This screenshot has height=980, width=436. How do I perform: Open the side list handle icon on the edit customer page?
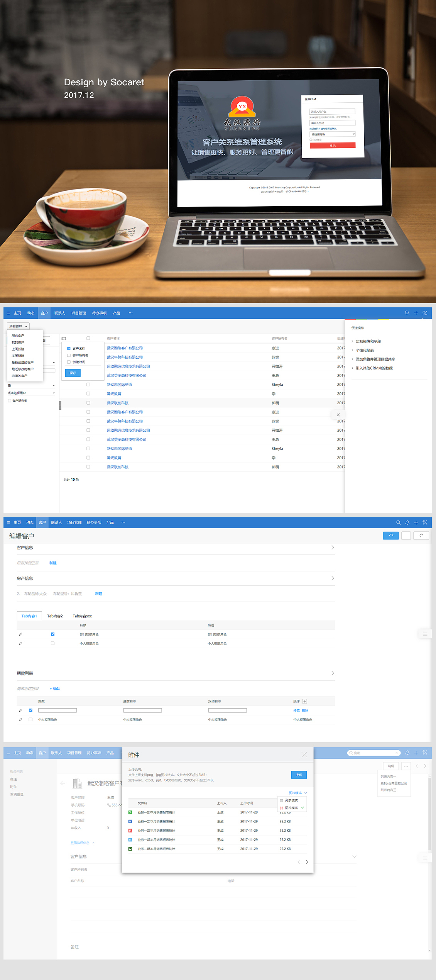click(x=425, y=634)
